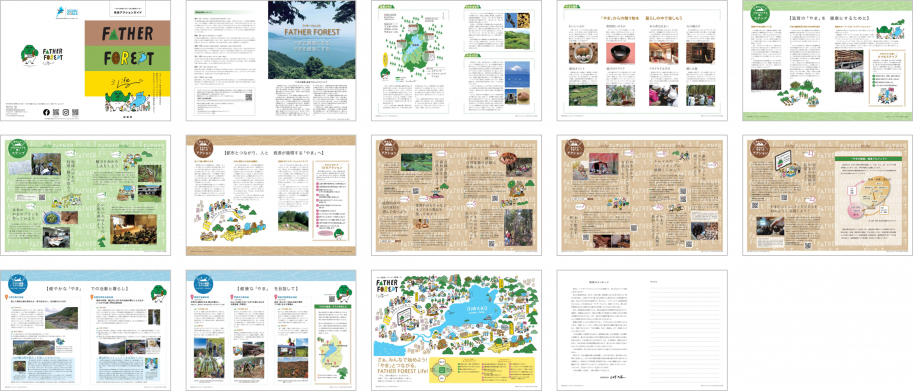The image size is (913, 391).
Task: Click the Facebook icon on the cover
Action: (47, 112)
